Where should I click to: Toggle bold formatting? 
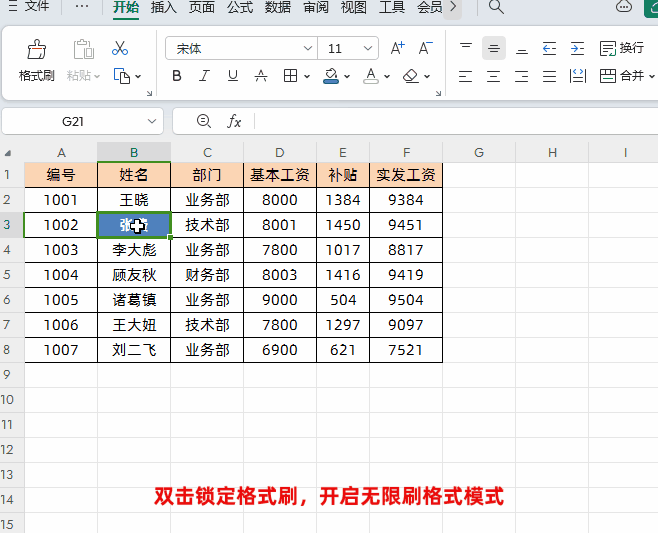coord(177,76)
